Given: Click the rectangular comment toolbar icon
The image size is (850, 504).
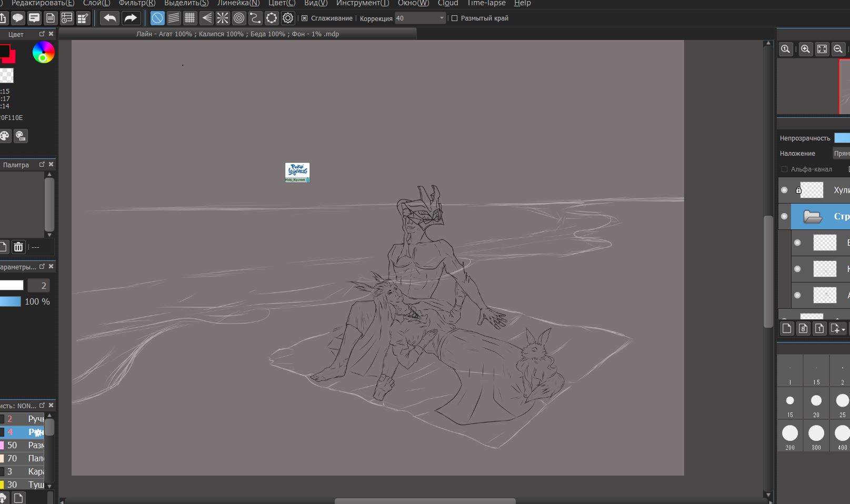Looking at the screenshot, I should click(34, 18).
